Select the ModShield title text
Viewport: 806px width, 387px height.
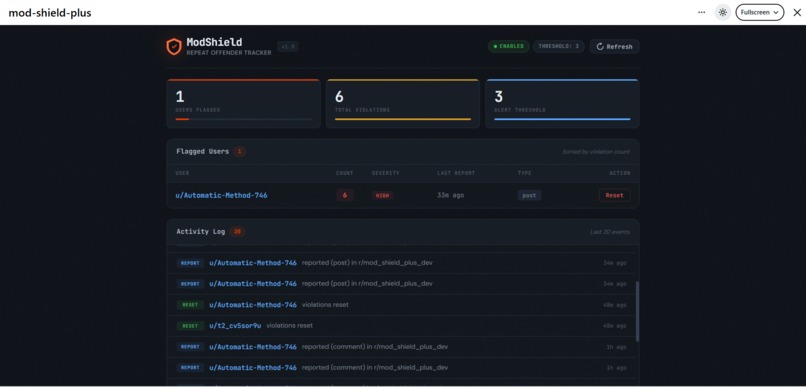pos(214,42)
